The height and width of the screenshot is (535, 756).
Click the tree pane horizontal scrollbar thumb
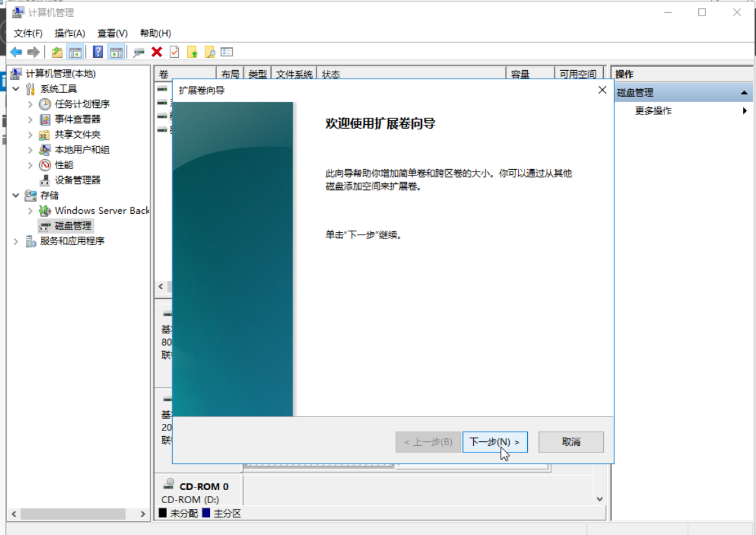click(73, 514)
